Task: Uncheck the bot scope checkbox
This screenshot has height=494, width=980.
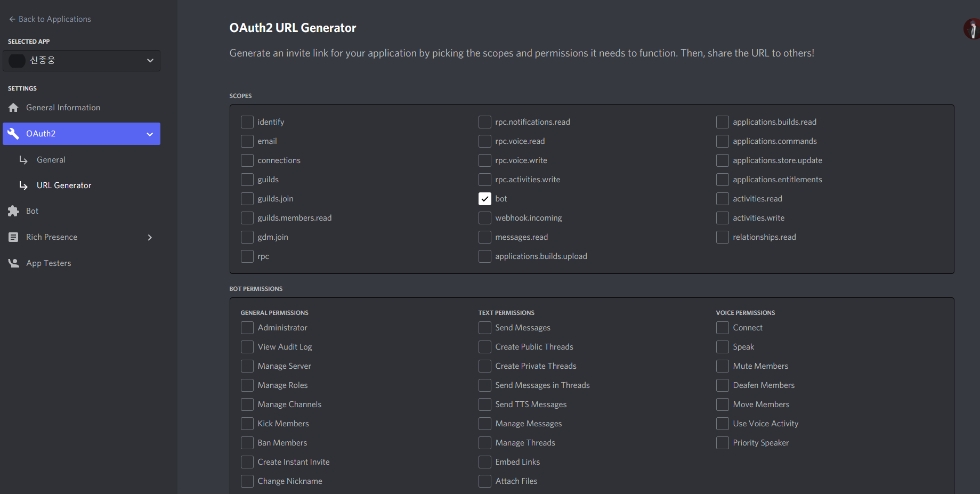Action: pyautogui.click(x=485, y=199)
